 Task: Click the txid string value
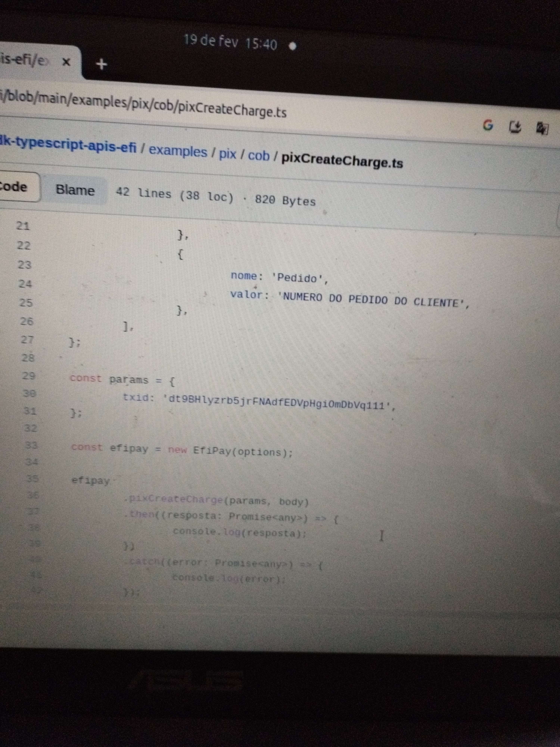pyautogui.click(x=277, y=403)
